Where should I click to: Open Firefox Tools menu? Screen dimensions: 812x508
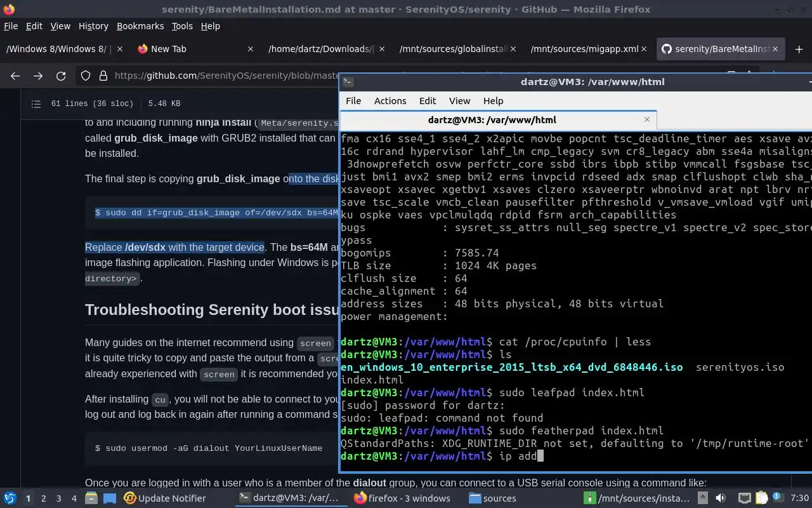pyautogui.click(x=182, y=26)
